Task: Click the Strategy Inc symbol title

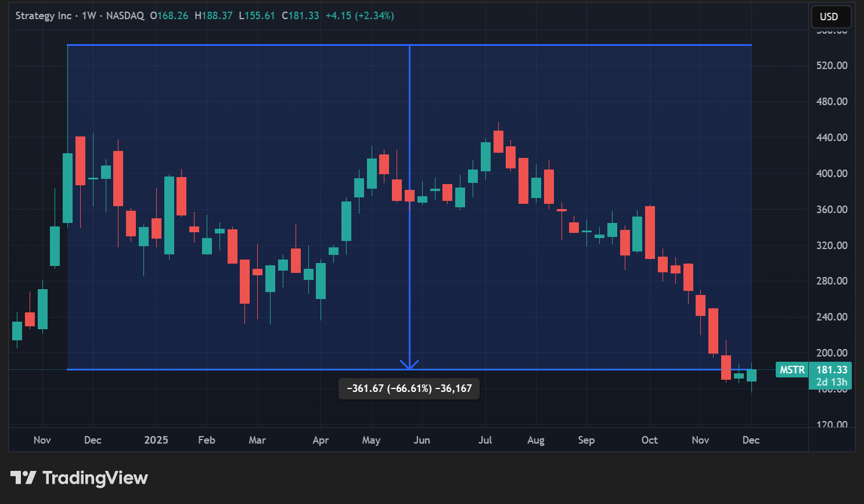Action: tap(43, 16)
